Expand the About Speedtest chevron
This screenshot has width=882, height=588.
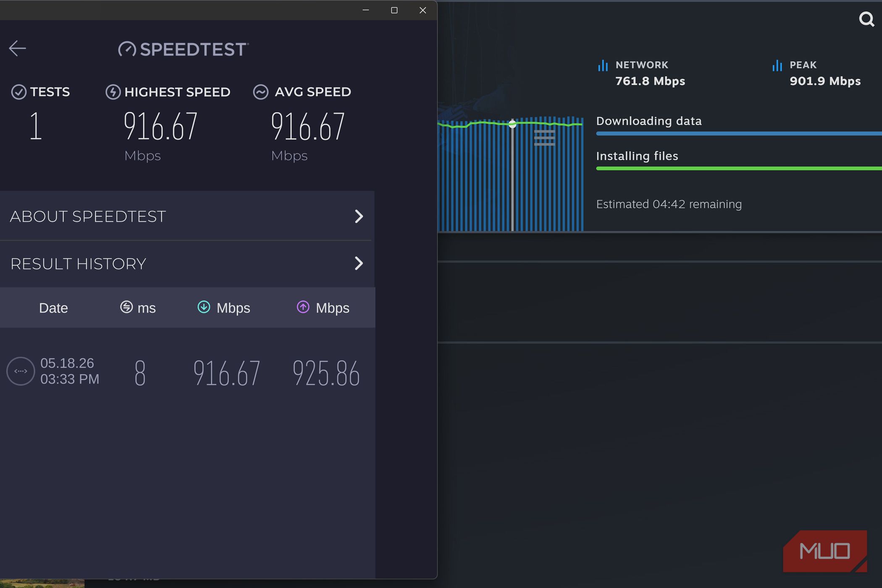coord(359,216)
